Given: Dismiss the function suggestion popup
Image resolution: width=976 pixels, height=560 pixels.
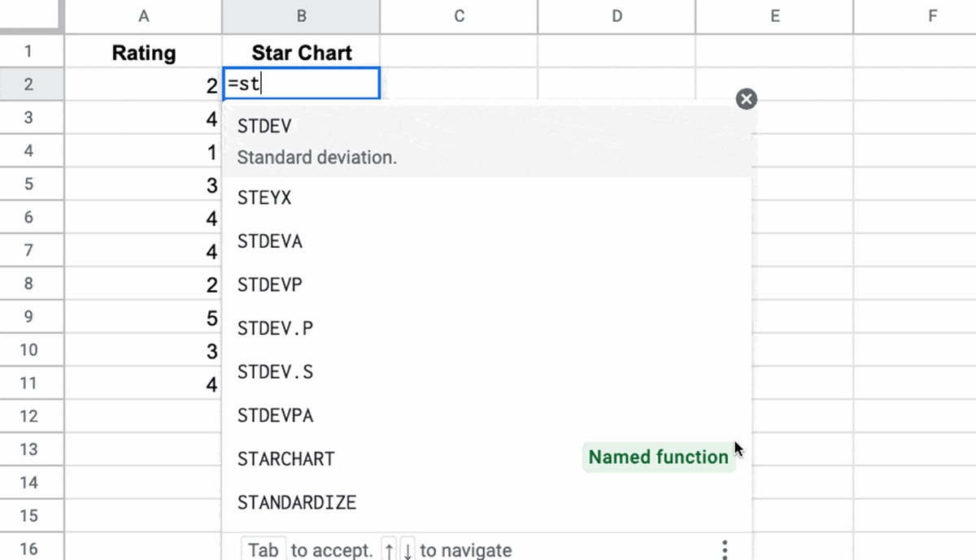Looking at the screenshot, I should pyautogui.click(x=747, y=98).
